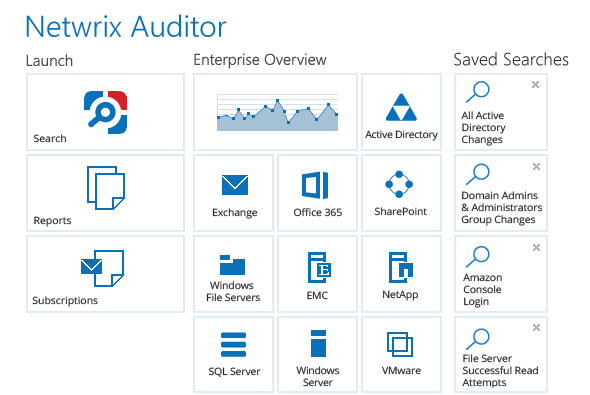Open the Subscriptions tile
The height and width of the screenshot is (395, 590).
pyautogui.click(x=105, y=274)
